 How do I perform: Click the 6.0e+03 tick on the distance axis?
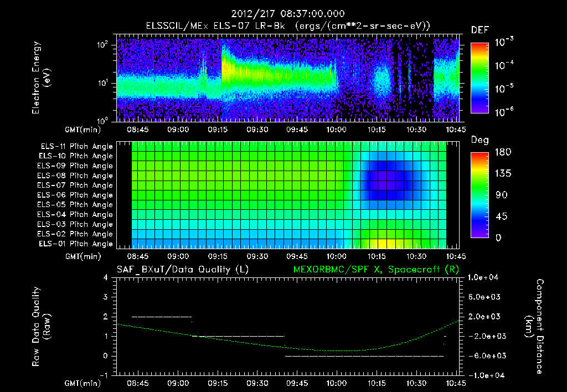pos(485,297)
